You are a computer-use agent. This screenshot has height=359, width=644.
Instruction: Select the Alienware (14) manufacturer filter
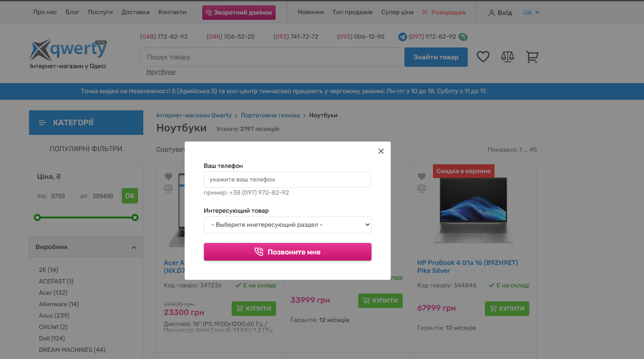59,304
